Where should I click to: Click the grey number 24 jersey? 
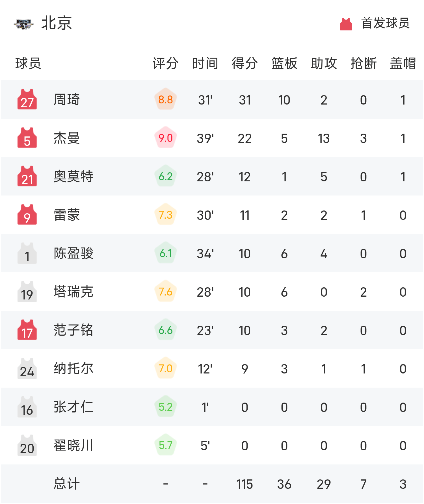point(27,368)
